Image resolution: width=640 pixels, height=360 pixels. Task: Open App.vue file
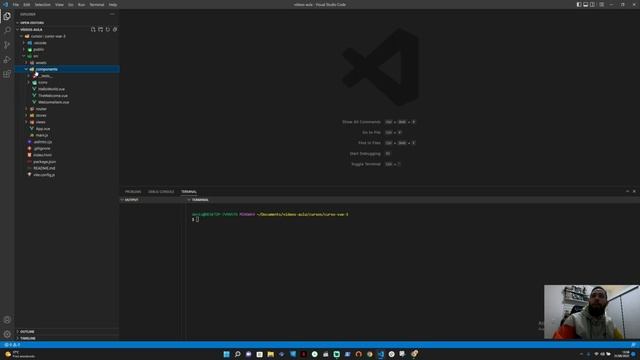tap(43, 129)
